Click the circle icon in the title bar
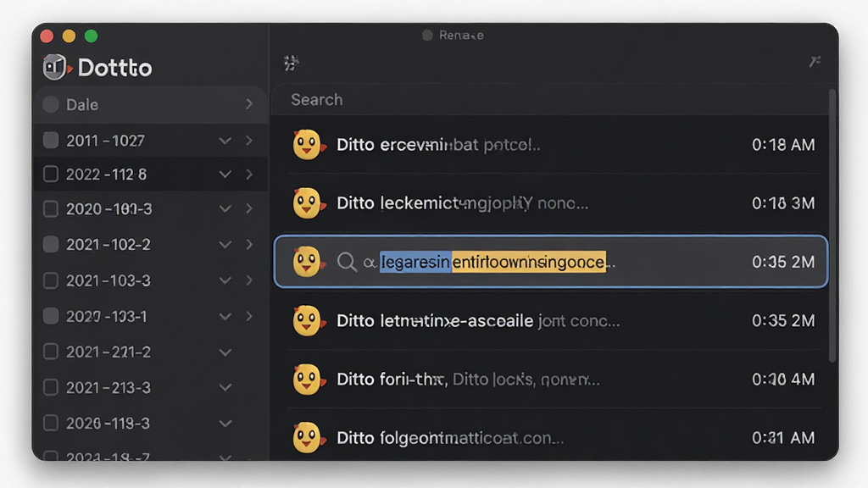 pos(427,36)
